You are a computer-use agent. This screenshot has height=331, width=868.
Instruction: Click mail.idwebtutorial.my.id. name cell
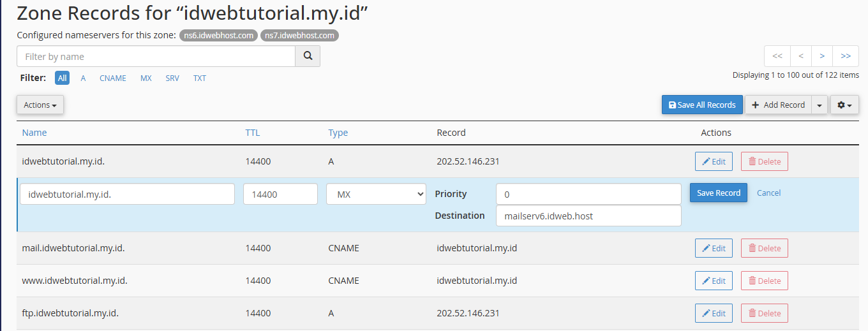[73, 248]
